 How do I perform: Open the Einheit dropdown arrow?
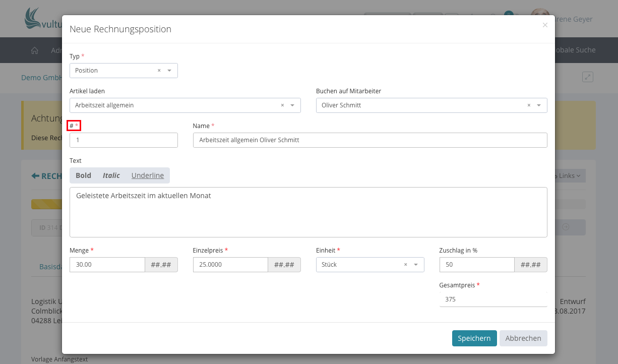coord(416,265)
